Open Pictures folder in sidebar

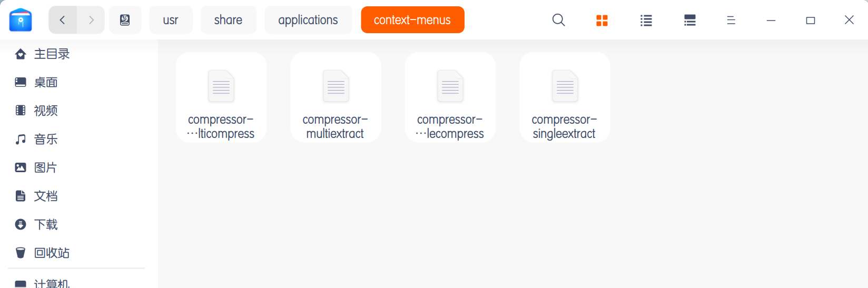[45, 167]
